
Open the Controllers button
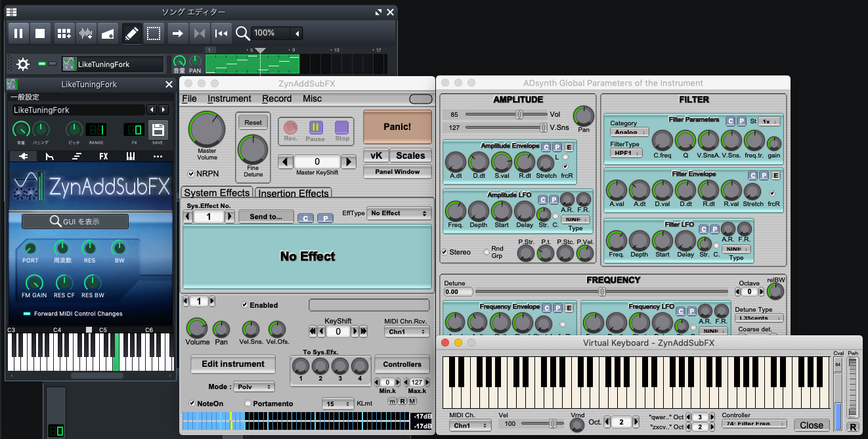(x=402, y=364)
